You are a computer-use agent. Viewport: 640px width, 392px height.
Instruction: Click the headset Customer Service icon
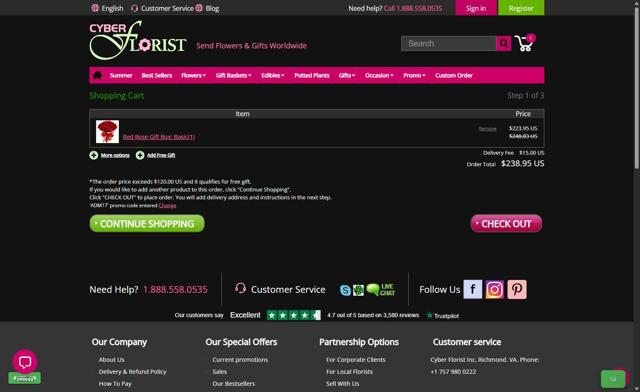tap(240, 289)
